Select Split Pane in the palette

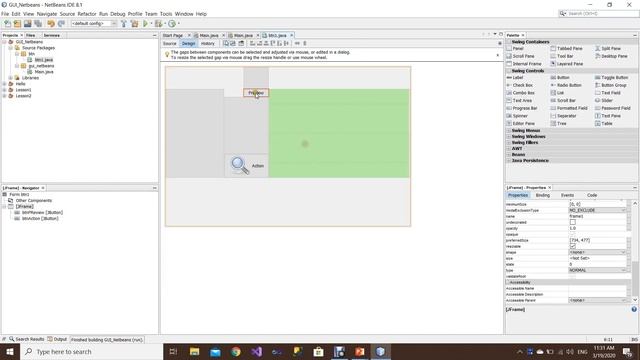pos(607,48)
